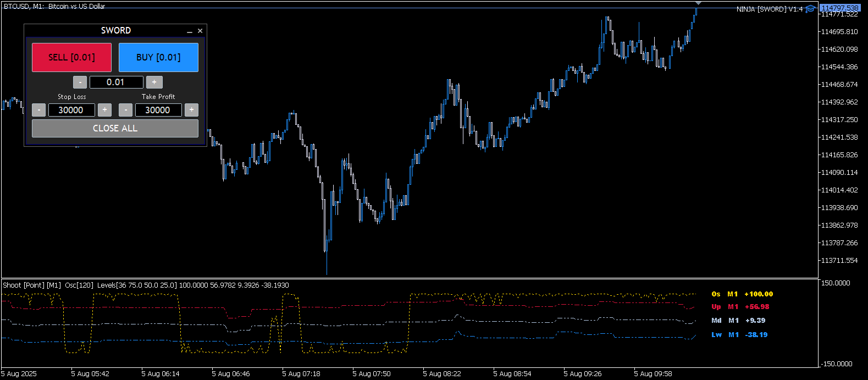Increase lot size with plus button
This screenshot has height=380, width=868.
coord(154,82)
